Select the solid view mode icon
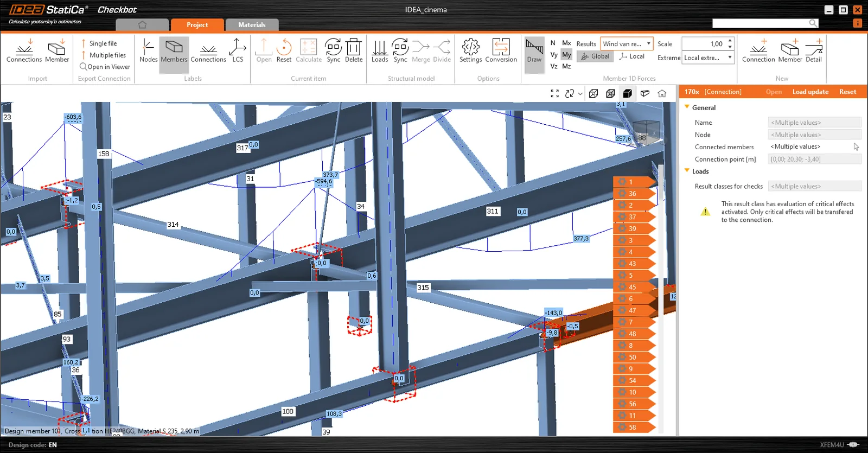The height and width of the screenshot is (453, 868). (628, 93)
